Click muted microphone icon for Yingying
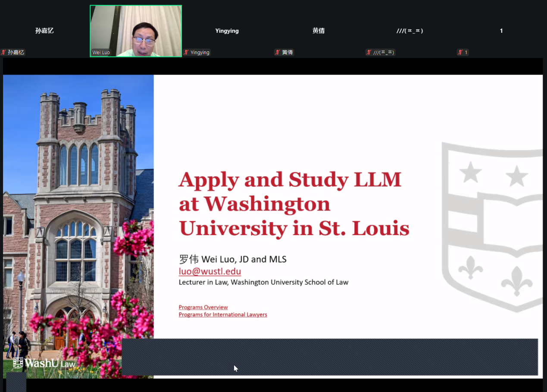Viewport: 547px width, 392px height. [x=186, y=52]
